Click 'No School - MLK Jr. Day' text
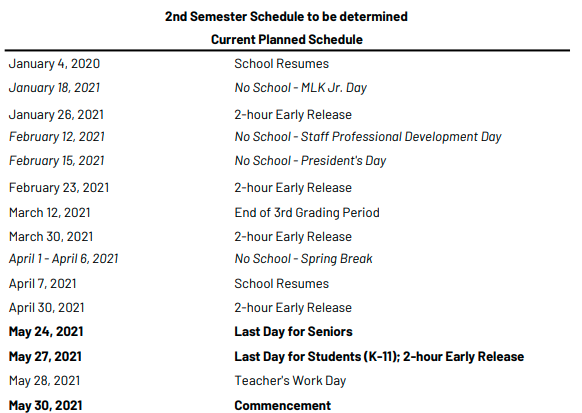The width and height of the screenshot is (582, 413). [301, 88]
